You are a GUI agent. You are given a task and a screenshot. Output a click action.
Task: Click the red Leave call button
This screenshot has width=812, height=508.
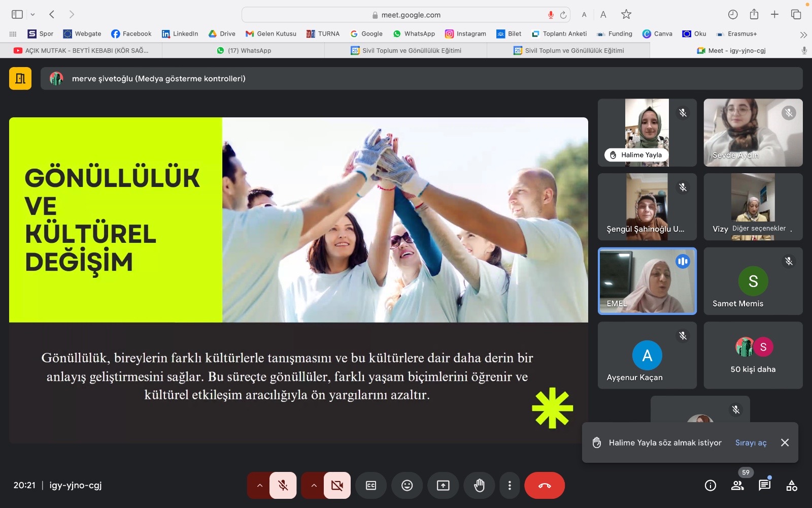pos(544,486)
